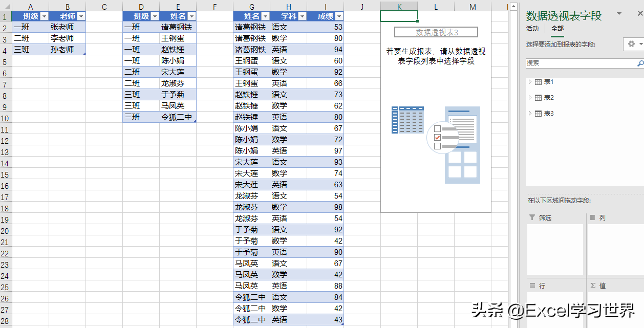The image size is (644, 328).
Task: Expand the 表2 table in field list
Action: pyautogui.click(x=530, y=98)
